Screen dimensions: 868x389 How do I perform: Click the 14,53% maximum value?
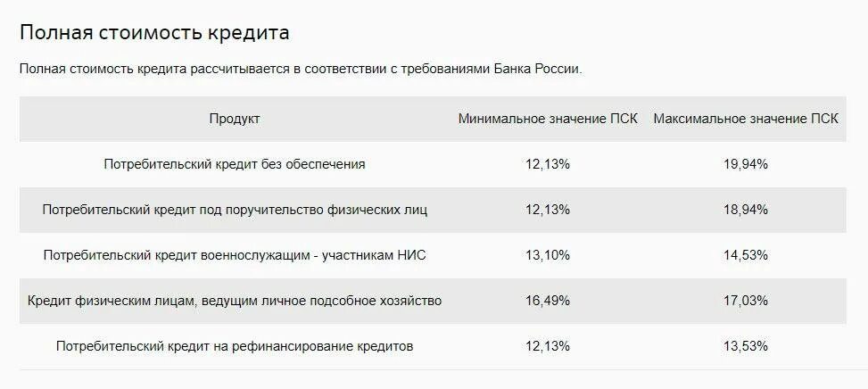(x=746, y=255)
